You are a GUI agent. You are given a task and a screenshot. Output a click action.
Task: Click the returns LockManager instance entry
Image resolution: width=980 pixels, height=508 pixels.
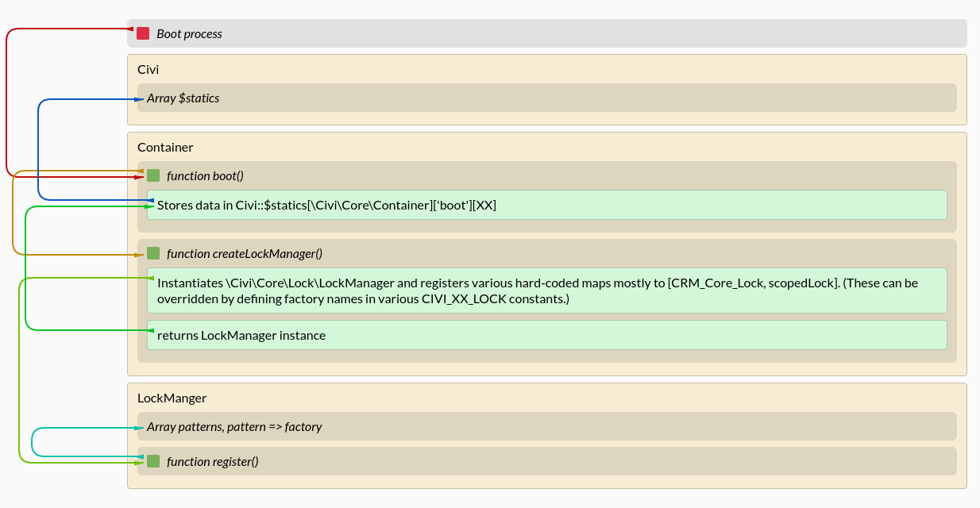[545, 335]
